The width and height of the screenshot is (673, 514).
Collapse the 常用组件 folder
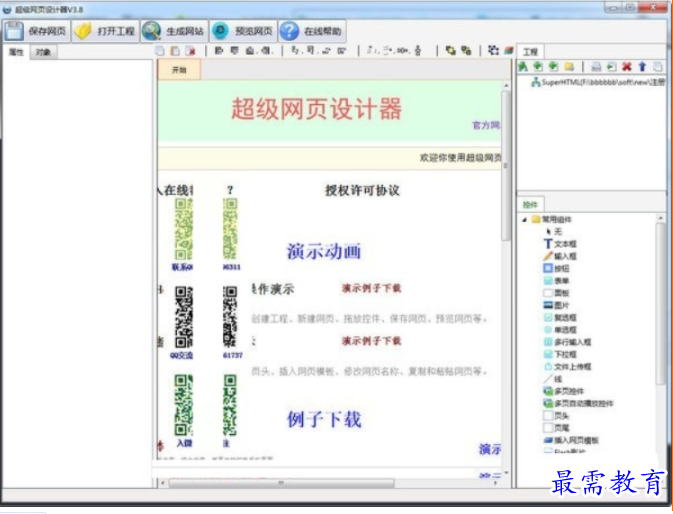pos(524,220)
